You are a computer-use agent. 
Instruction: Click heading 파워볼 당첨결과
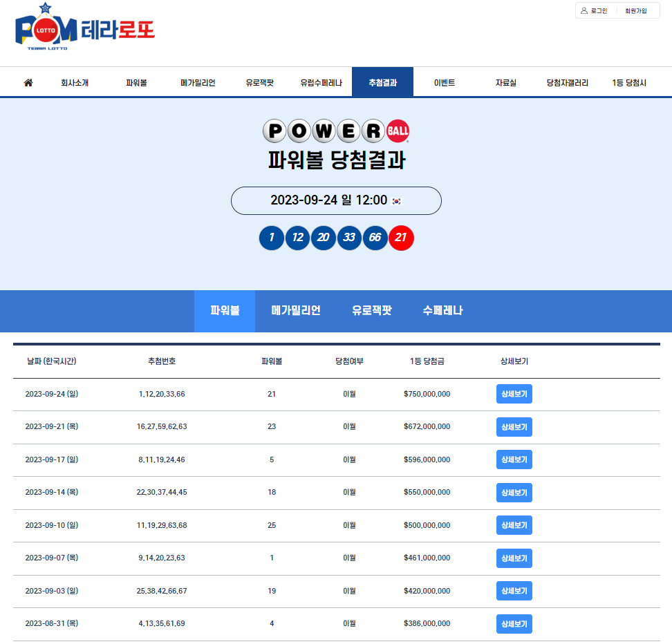coord(337,160)
